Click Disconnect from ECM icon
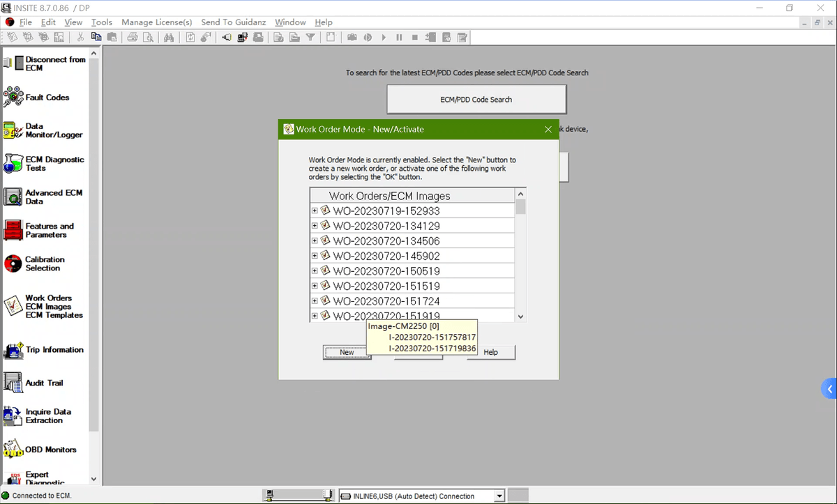 (13, 63)
